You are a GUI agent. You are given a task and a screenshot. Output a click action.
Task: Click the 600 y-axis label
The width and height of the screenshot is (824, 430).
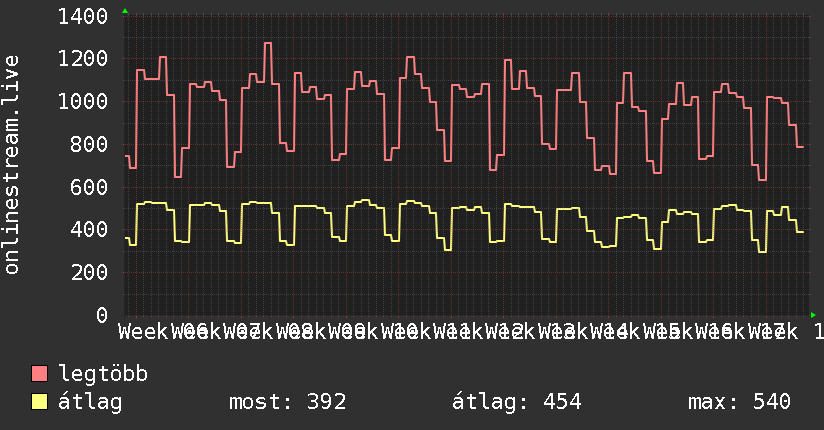coord(89,187)
